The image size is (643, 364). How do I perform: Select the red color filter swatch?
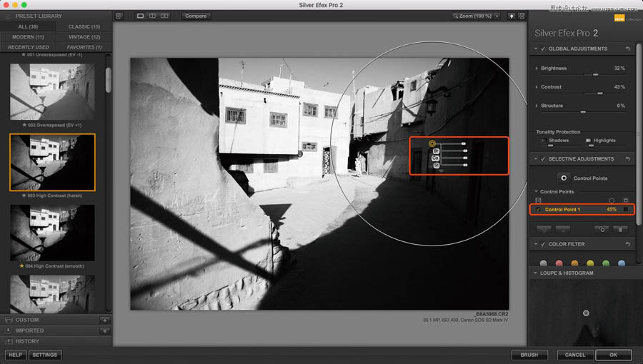[x=559, y=263]
